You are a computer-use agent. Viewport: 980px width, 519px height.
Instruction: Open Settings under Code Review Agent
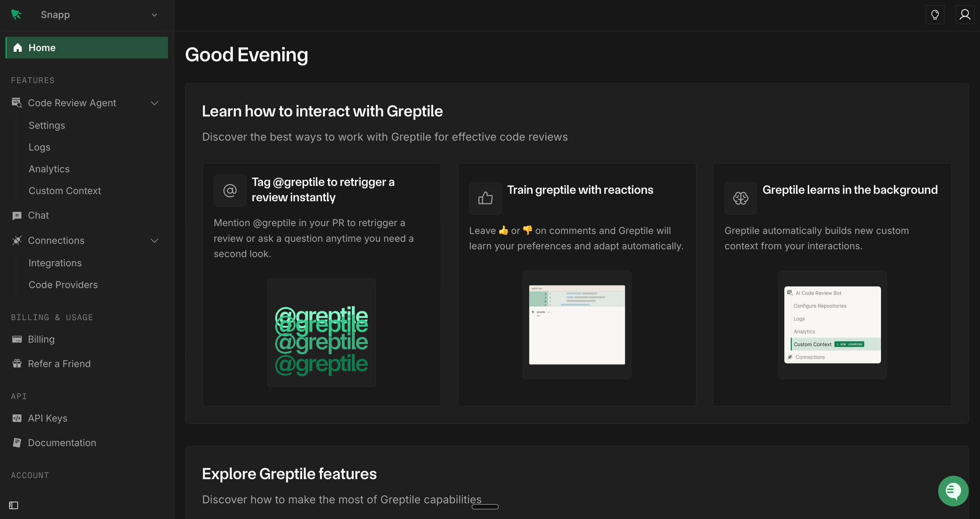[47, 125]
